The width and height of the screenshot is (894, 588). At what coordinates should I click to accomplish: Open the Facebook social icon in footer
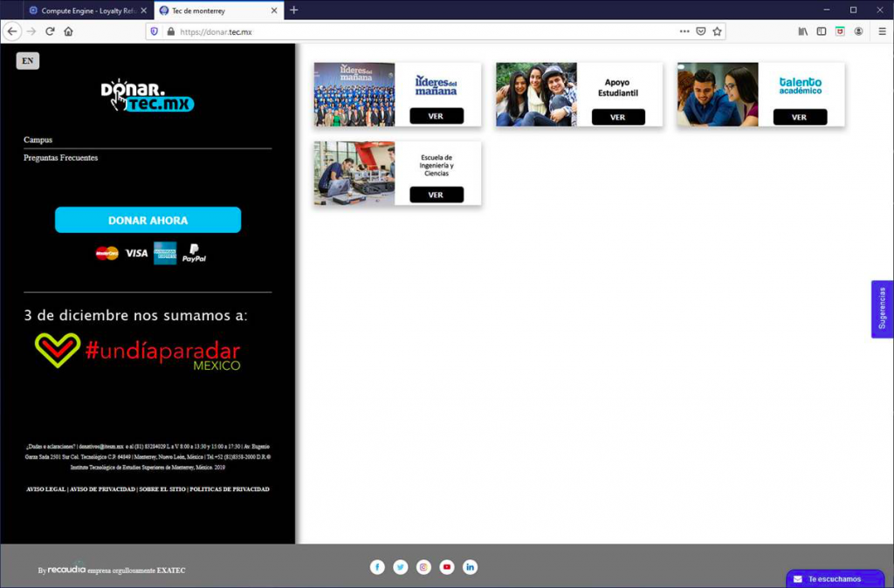(377, 567)
